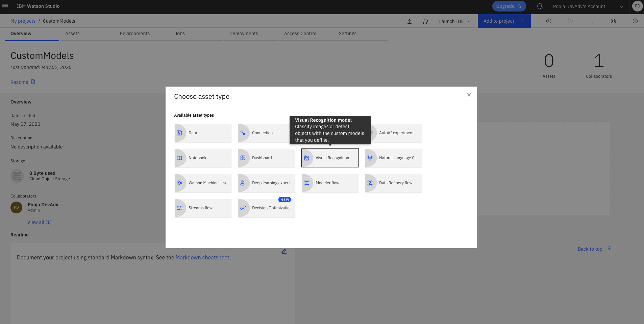644x324 pixels.
Task: Expand the Pooja DevAdv's Account dropdown
Action: [x=588, y=6]
